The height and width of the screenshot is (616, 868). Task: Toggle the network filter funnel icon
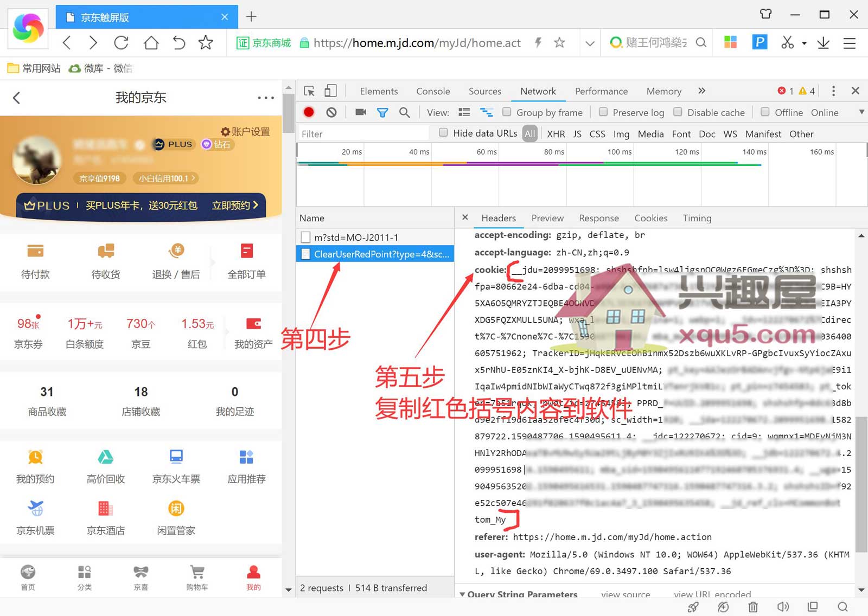point(382,113)
